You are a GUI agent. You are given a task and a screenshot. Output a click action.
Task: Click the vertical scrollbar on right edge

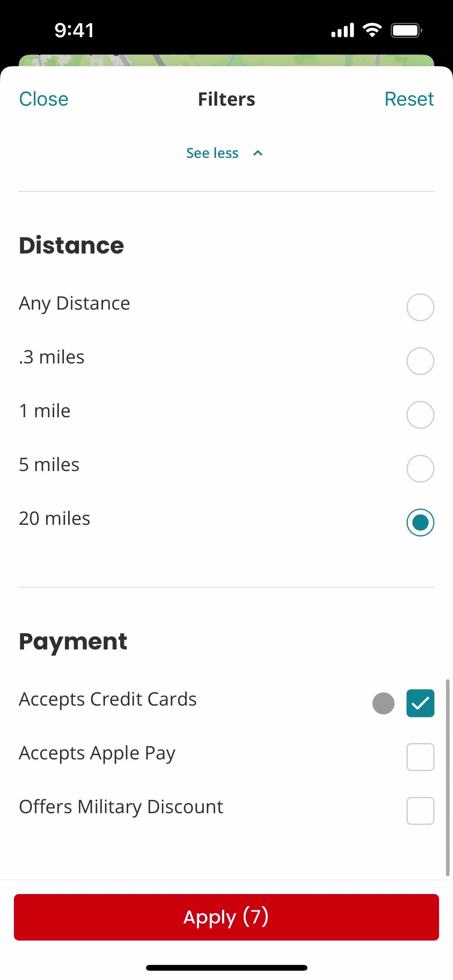[x=448, y=777]
